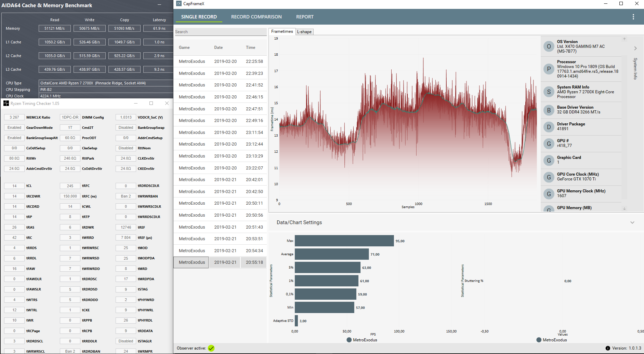Click the AIDA64 CPU Type field
The width and height of the screenshot is (644, 354).
point(106,83)
